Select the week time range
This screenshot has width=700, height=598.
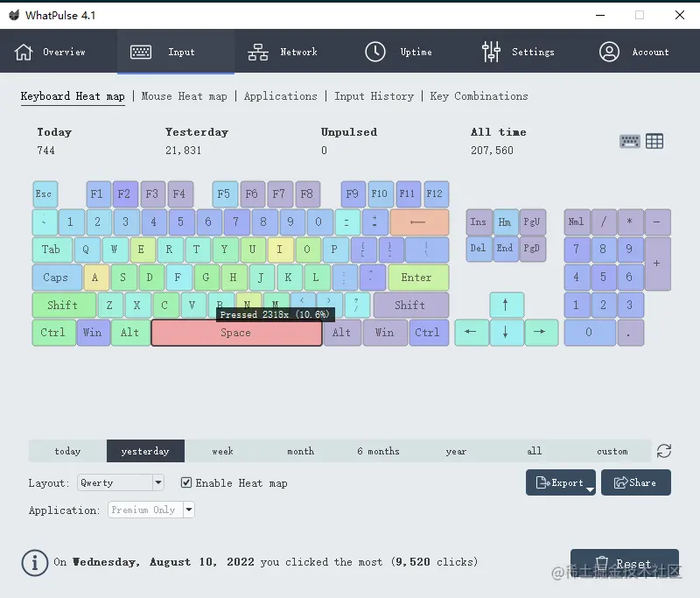click(223, 451)
